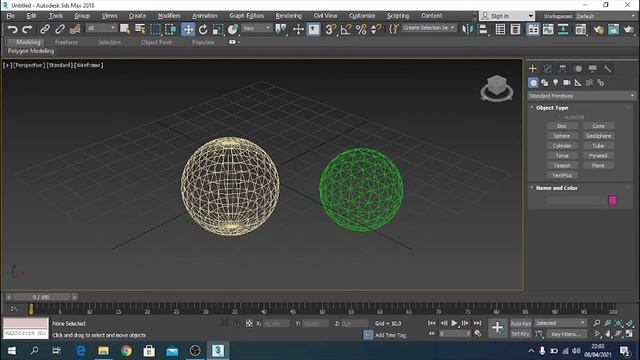Open Key Filters dialog
640x360 pixels.
[x=566, y=334]
